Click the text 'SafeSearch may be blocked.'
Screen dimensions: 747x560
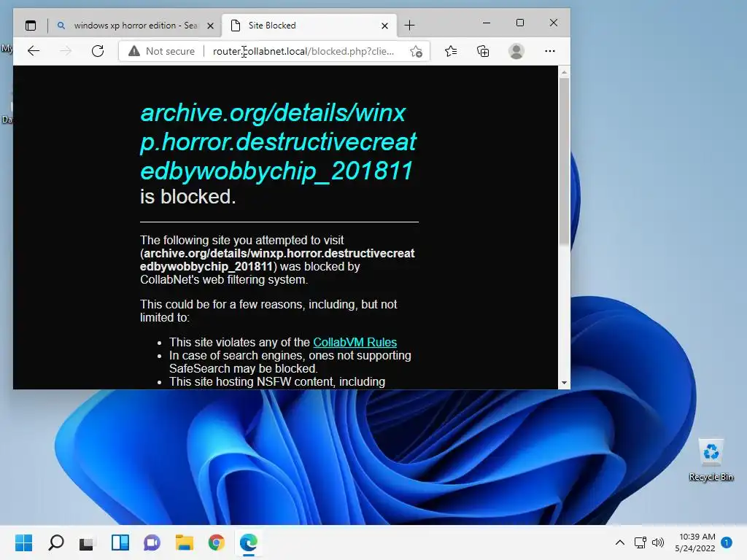[x=244, y=368]
